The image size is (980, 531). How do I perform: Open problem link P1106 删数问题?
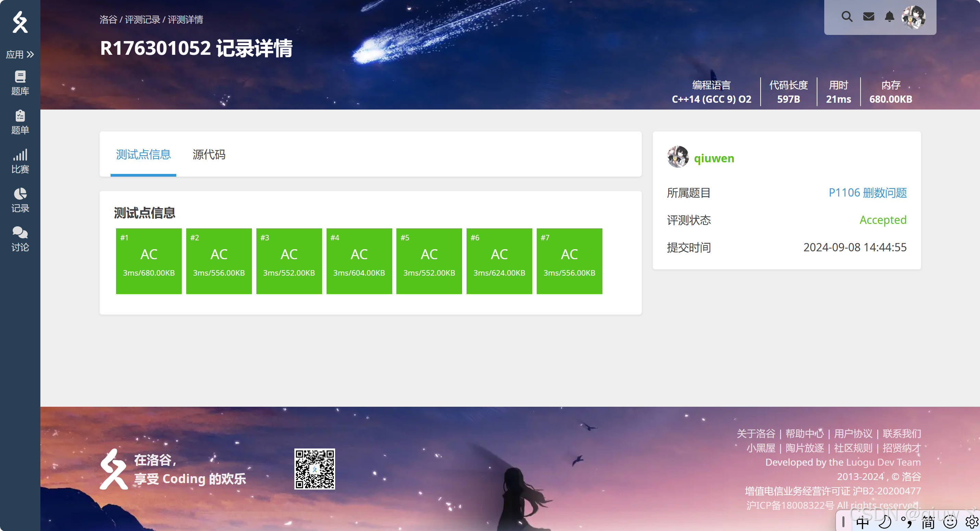click(867, 193)
